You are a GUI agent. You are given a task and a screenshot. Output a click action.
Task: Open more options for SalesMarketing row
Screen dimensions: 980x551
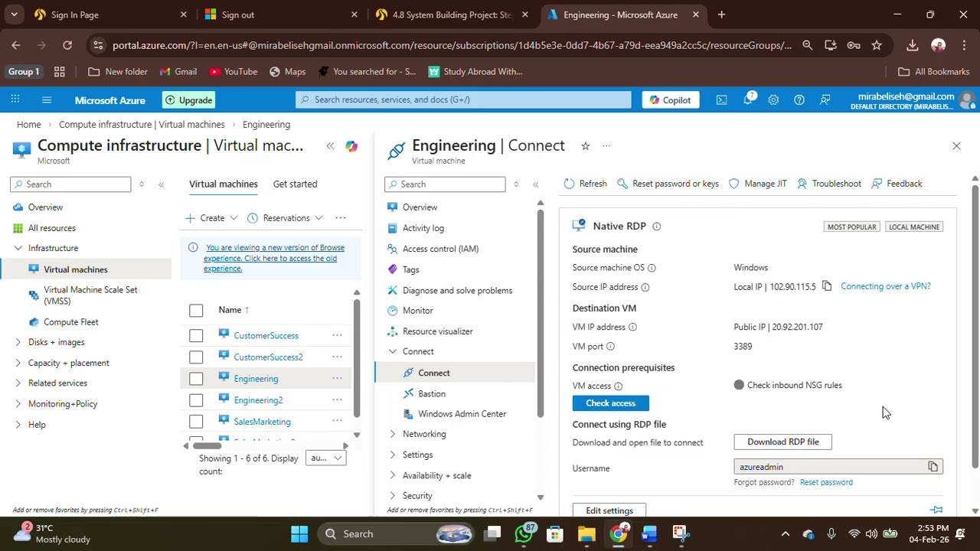(x=337, y=422)
